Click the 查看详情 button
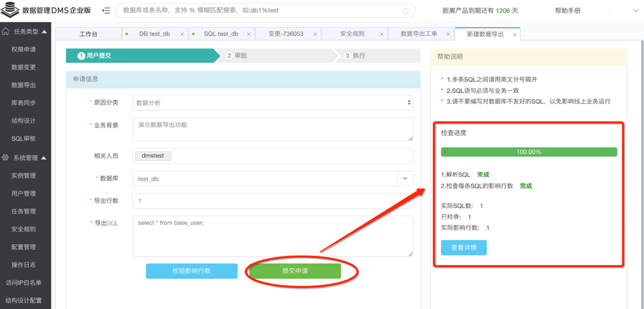The image size is (644, 309). 464,248
